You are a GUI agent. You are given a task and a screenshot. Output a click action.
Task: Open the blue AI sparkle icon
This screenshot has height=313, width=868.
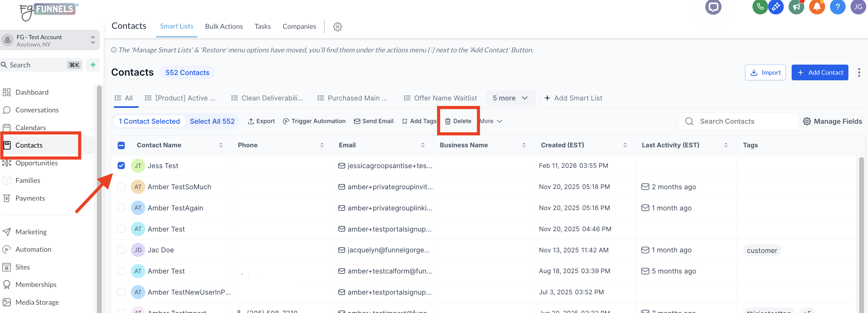tap(776, 7)
